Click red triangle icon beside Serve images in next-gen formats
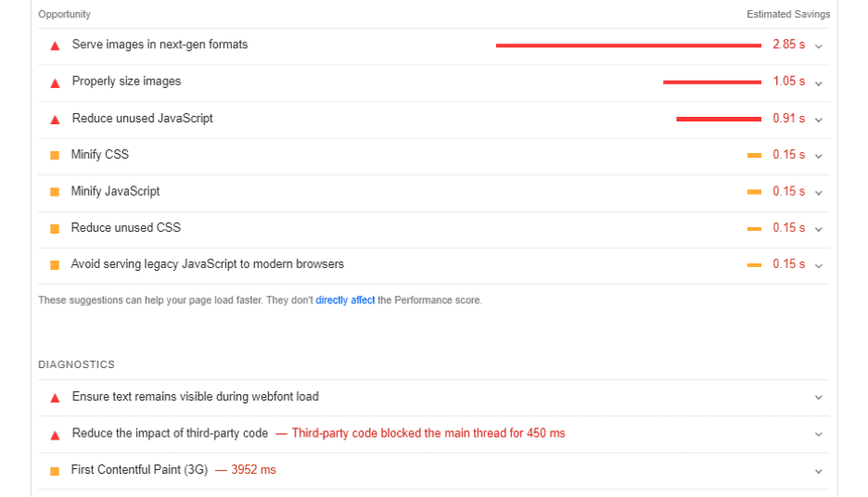 coord(55,46)
